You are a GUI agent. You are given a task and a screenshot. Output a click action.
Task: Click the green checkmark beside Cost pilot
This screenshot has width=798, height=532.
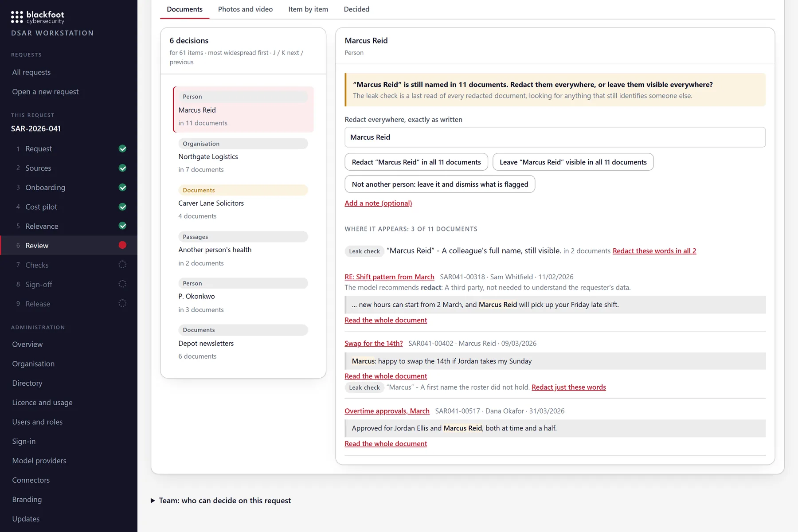point(123,207)
